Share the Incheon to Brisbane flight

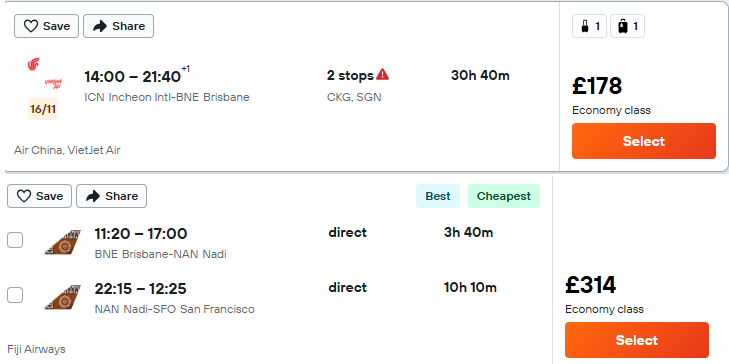click(x=119, y=26)
